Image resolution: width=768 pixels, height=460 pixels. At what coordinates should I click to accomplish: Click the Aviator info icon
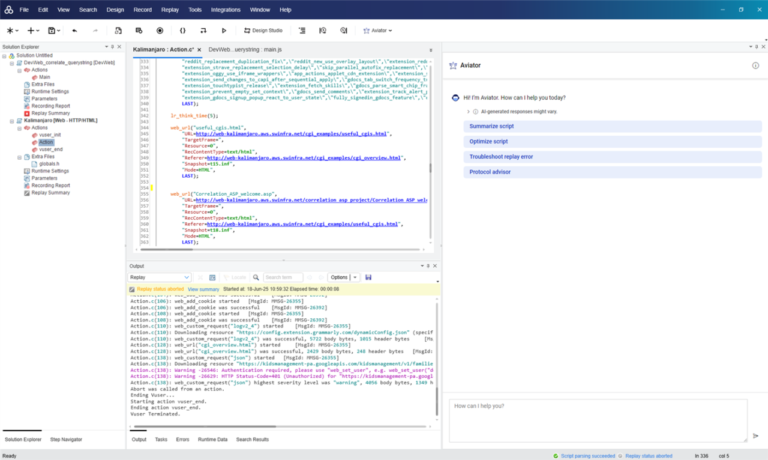coord(755,66)
